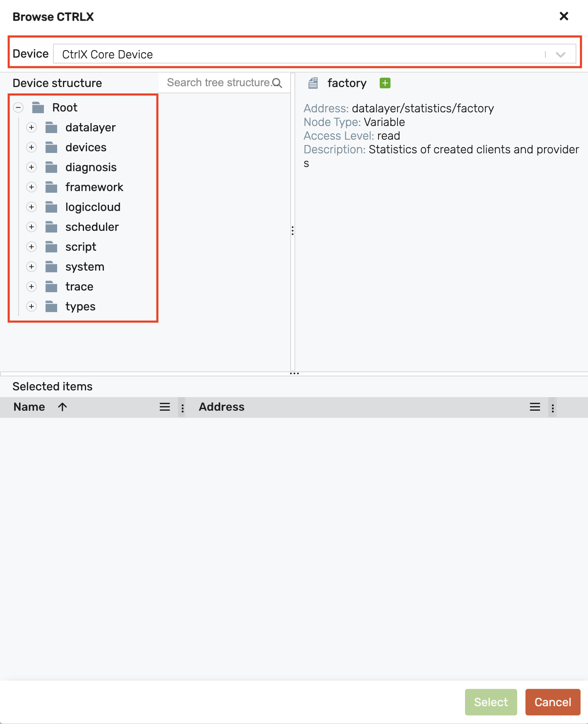The width and height of the screenshot is (588, 724).
Task: Select the datalayer tree item
Action: [90, 128]
